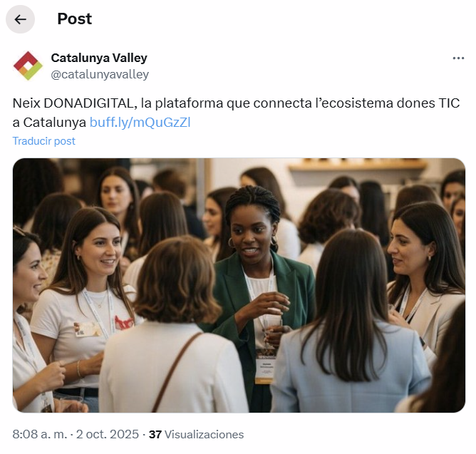
Task: Select the name badge on the lanyard
Action: pos(265,366)
